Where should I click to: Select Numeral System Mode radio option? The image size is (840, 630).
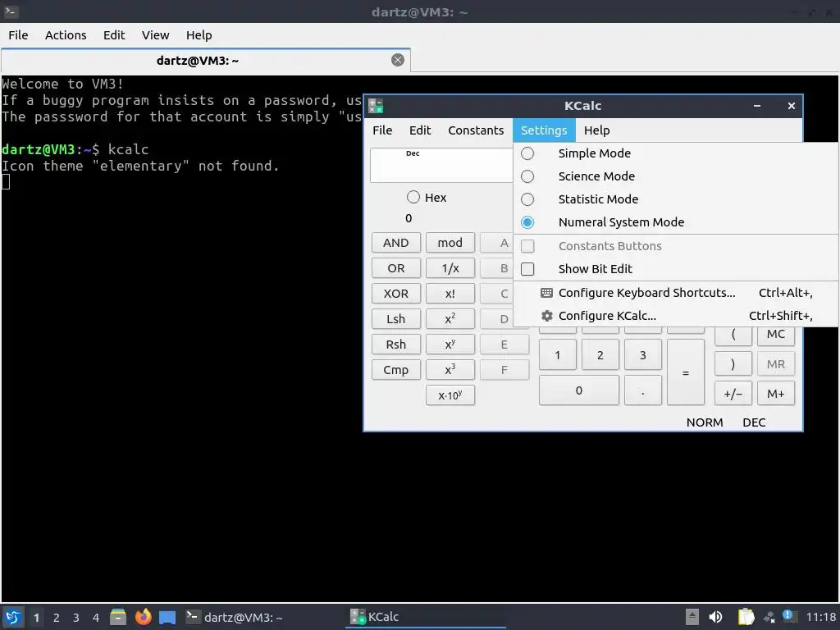676,222
